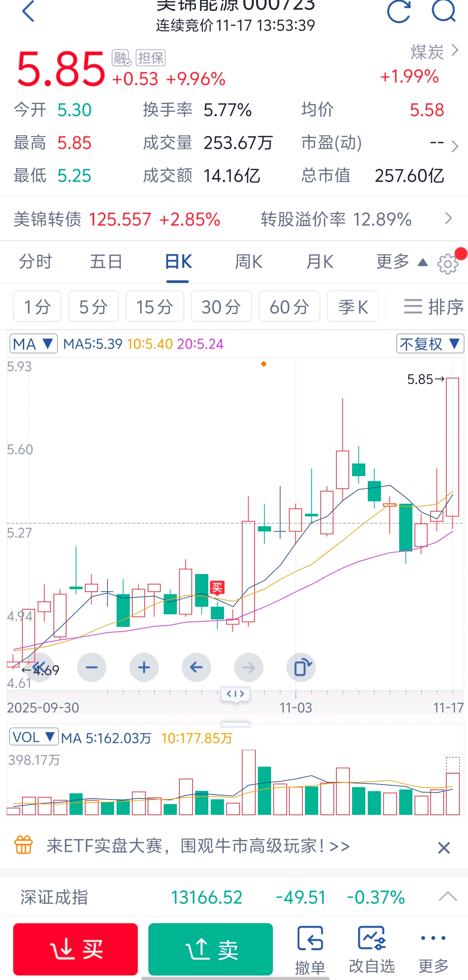The height and width of the screenshot is (980, 468).
Task: Select the 15分 interval button
Action: click(x=154, y=306)
